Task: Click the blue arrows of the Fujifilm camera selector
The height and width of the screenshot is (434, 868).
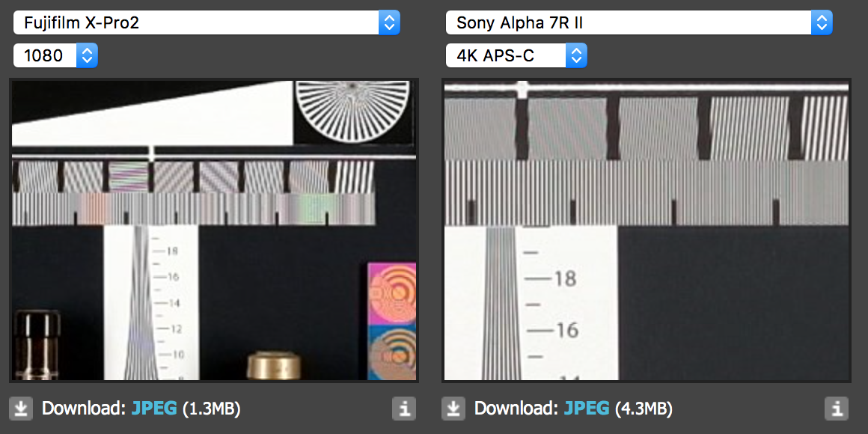Action: 389,22
